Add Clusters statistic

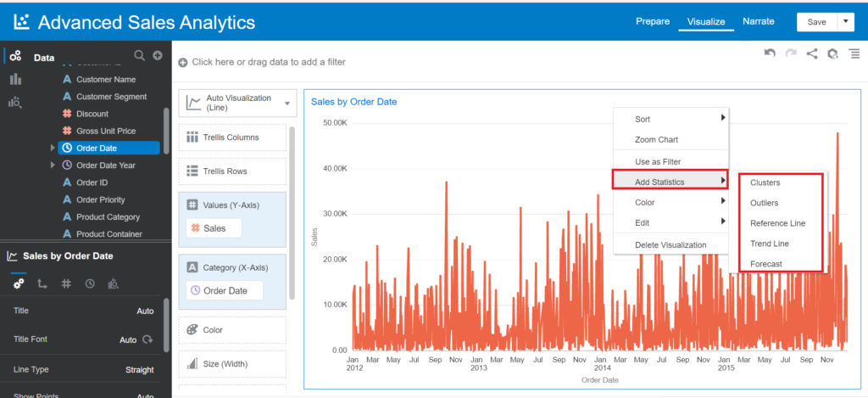pyautogui.click(x=765, y=182)
